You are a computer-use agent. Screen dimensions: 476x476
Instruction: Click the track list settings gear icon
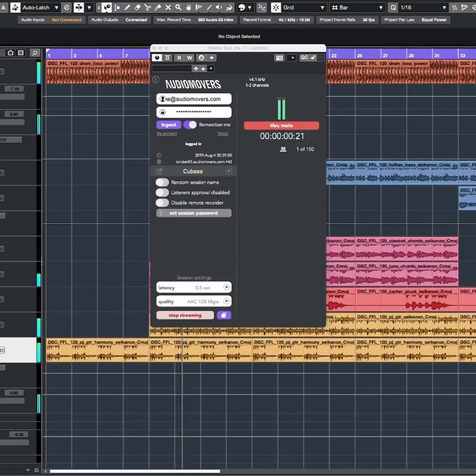click(x=37, y=470)
